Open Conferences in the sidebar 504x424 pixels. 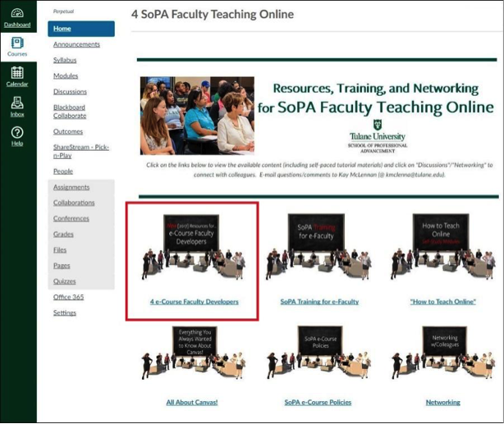click(71, 218)
